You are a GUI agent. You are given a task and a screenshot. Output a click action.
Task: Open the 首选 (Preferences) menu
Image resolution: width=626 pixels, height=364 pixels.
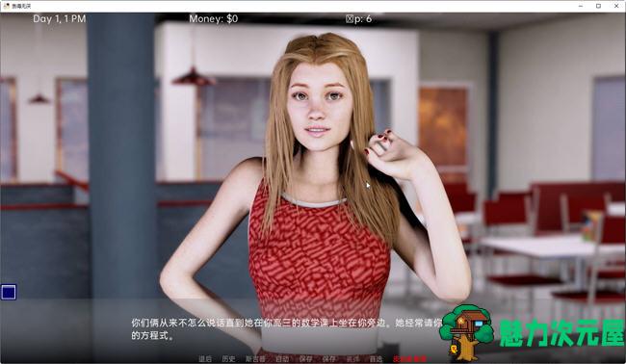(376, 359)
